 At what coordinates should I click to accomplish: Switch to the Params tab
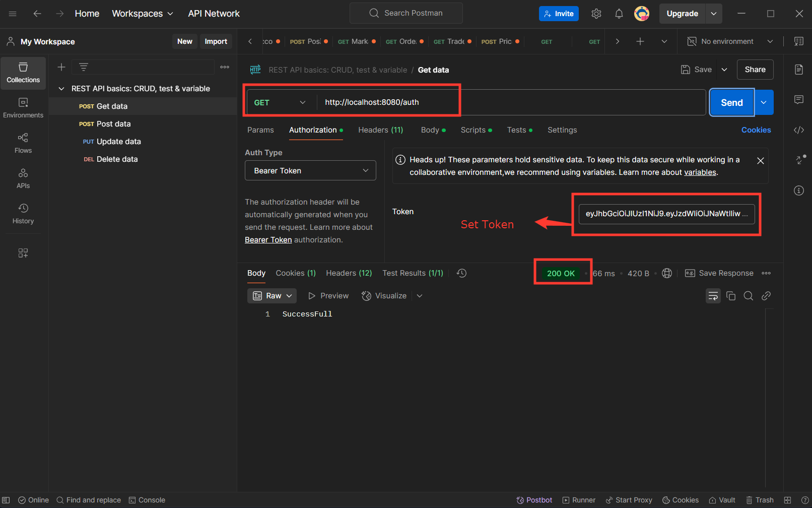(260, 130)
